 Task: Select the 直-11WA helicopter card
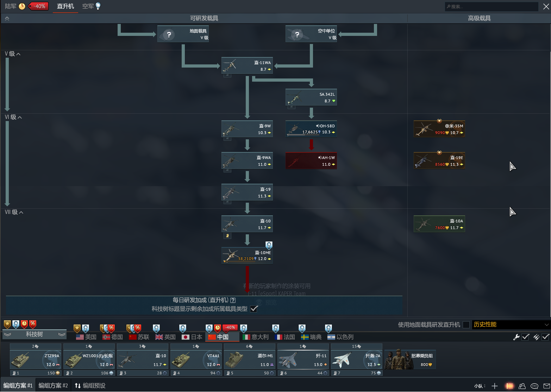coord(247,66)
